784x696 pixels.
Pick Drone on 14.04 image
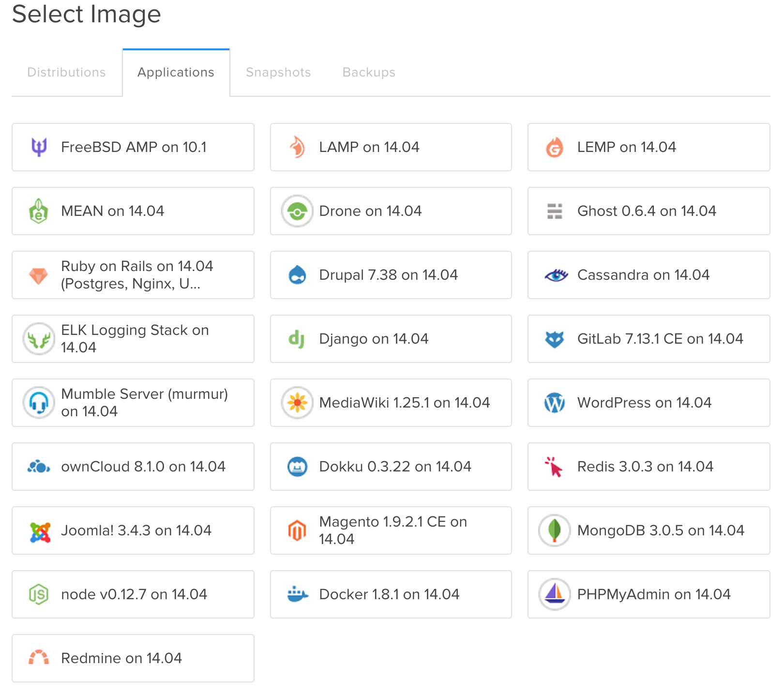pos(391,211)
